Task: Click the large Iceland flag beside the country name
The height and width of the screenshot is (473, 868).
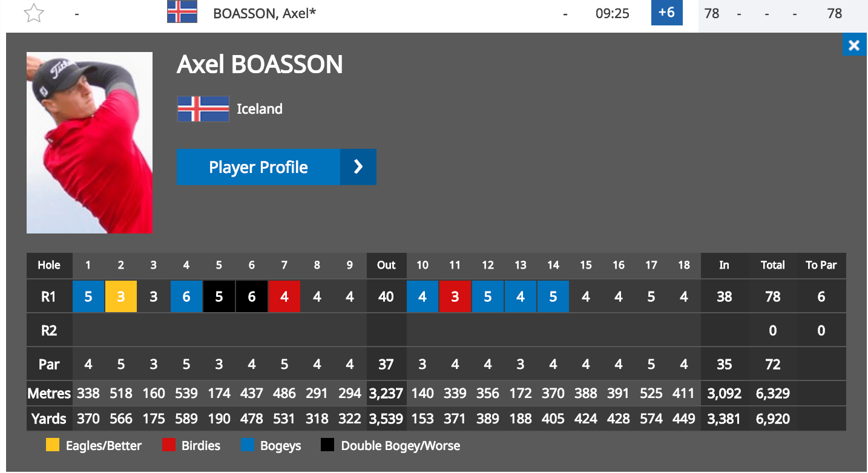Action: 203,109
